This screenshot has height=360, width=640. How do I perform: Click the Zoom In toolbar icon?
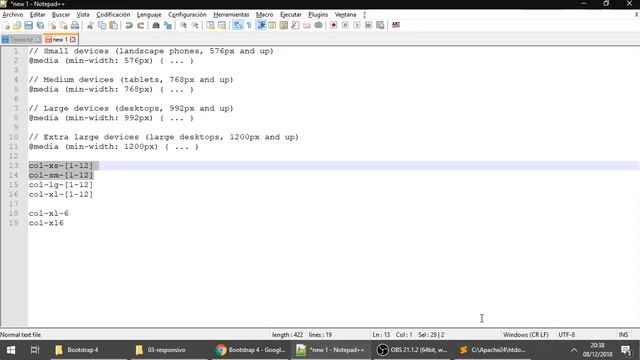coord(184,25)
